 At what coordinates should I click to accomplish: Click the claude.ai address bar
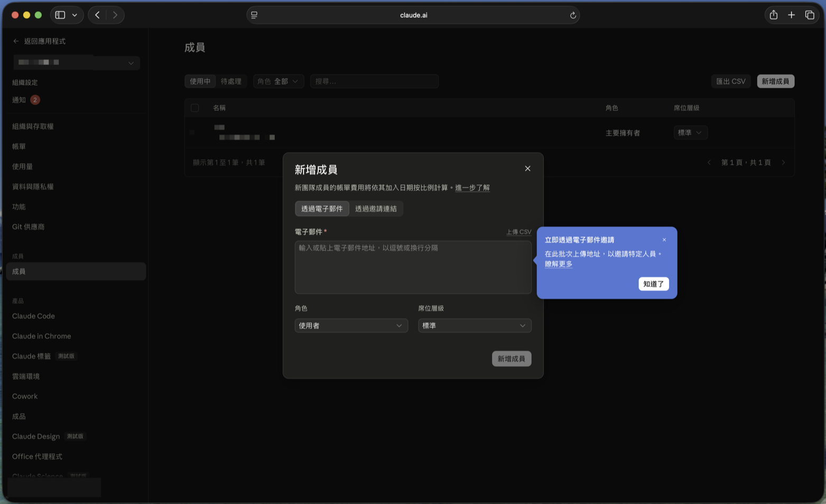tap(413, 15)
